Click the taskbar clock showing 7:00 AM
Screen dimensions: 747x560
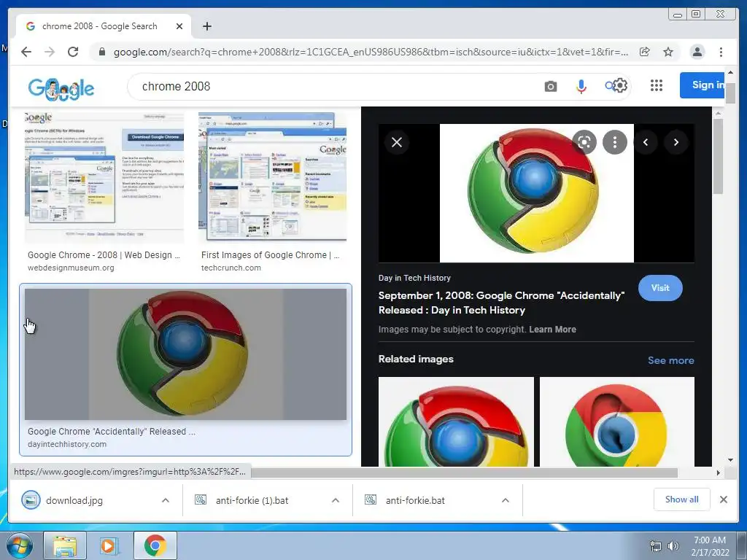point(710,546)
